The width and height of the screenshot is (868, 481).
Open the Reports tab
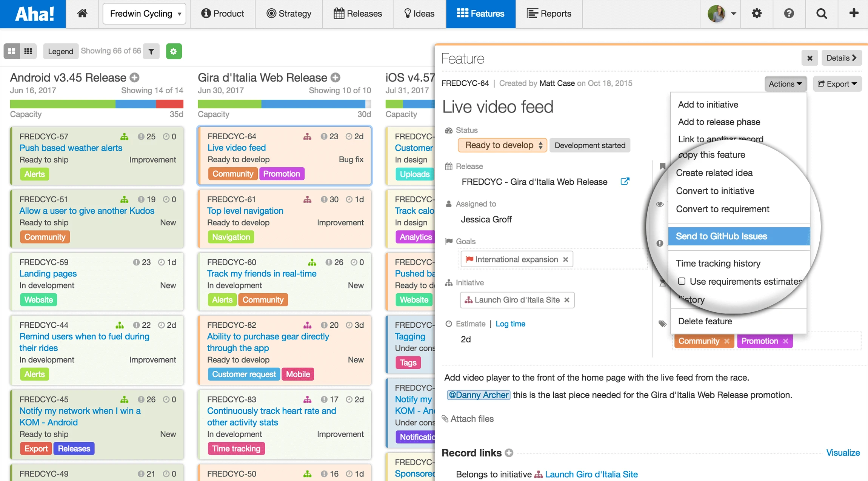tap(549, 14)
